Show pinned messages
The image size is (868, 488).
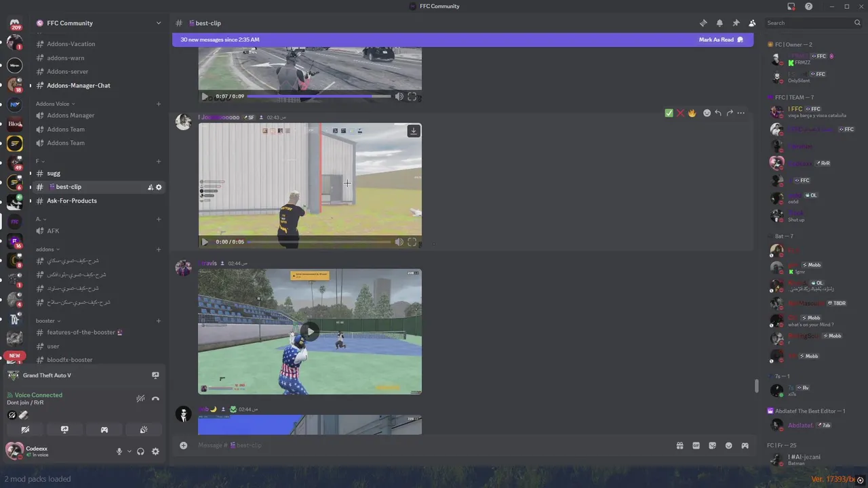[x=736, y=23]
